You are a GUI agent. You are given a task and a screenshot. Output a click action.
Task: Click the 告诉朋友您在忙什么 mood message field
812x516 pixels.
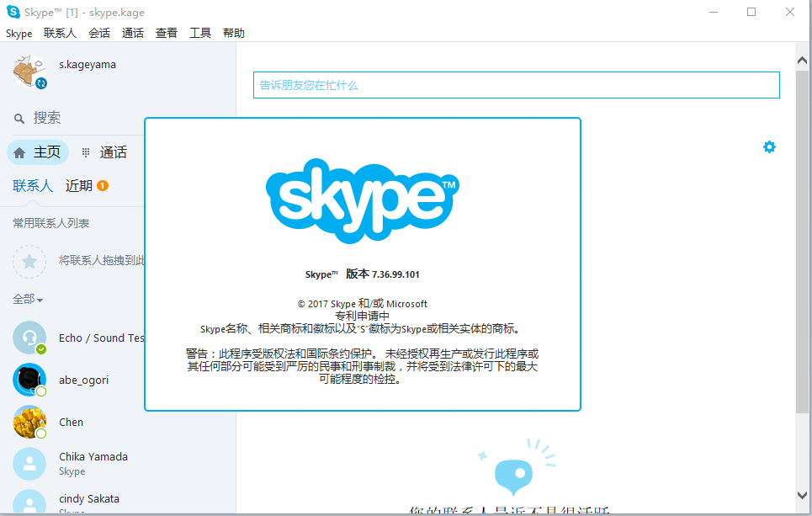[517, 85]
